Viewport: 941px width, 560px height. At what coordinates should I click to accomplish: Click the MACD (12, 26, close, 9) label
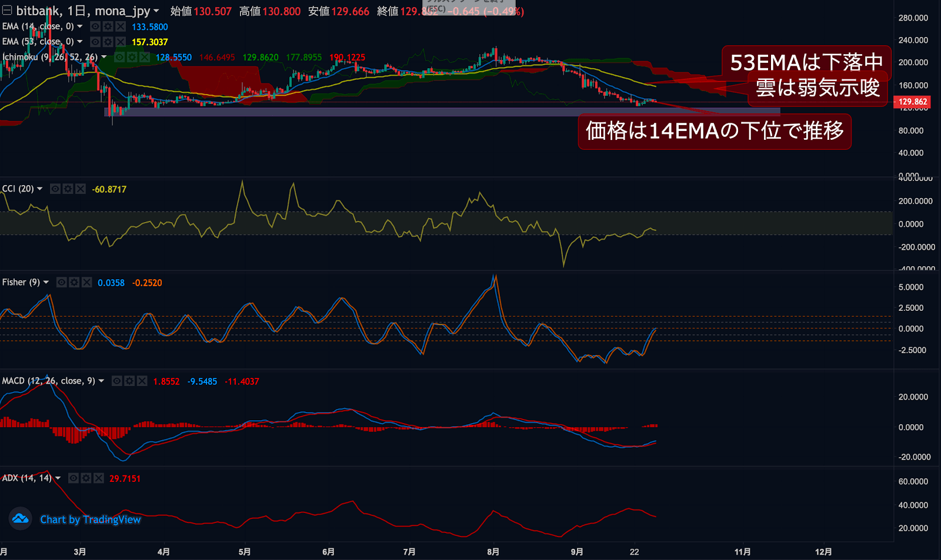[x=48, y=381]
